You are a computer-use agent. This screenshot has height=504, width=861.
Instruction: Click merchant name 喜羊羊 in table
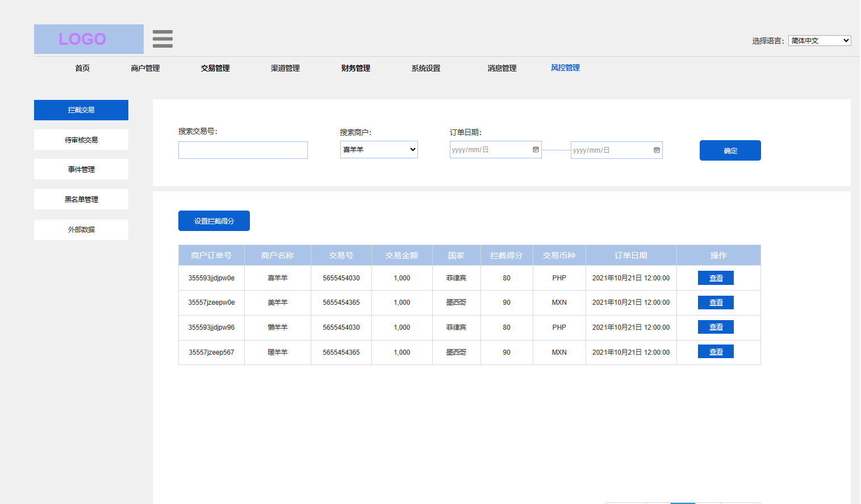278,278
